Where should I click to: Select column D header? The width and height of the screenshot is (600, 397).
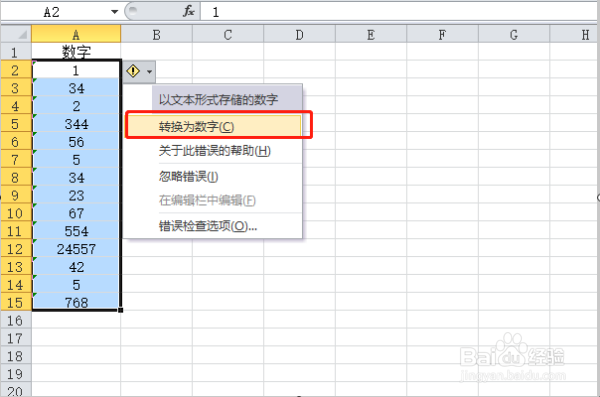299,34
